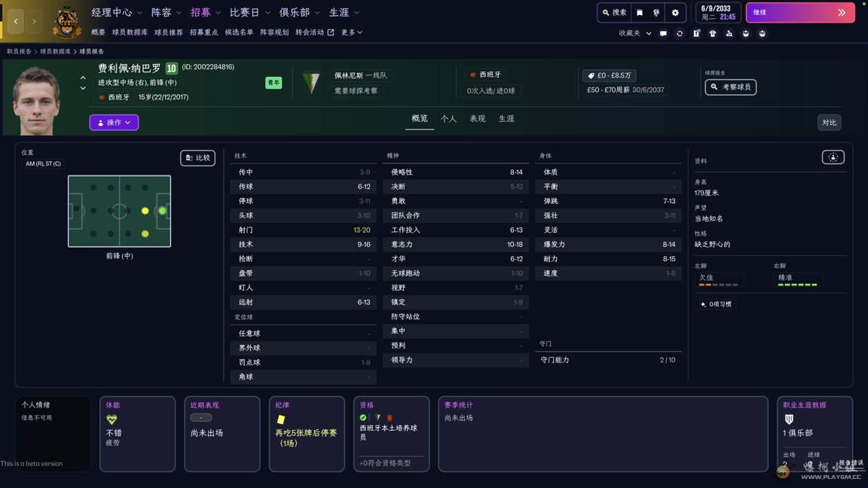The width and height of the screenshot is (868, 488).
Task: Click the 青年 status badge toggle
Action: tap(272, 82)
